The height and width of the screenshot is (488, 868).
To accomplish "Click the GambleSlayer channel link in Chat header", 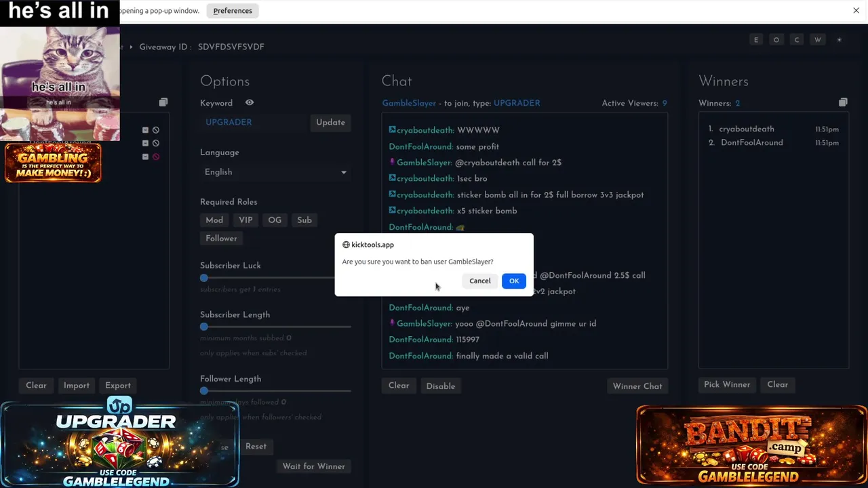I will tap(409, 103).
